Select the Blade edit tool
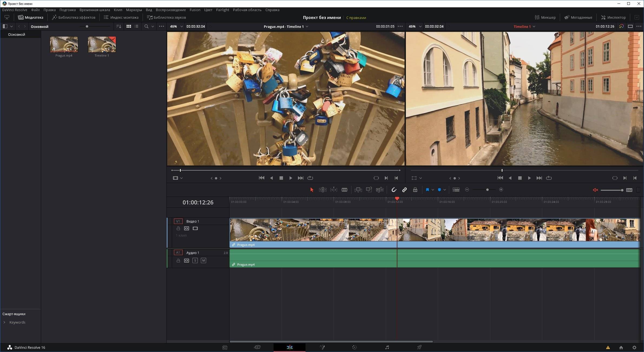The image size is (644, 352). point(344,190)
